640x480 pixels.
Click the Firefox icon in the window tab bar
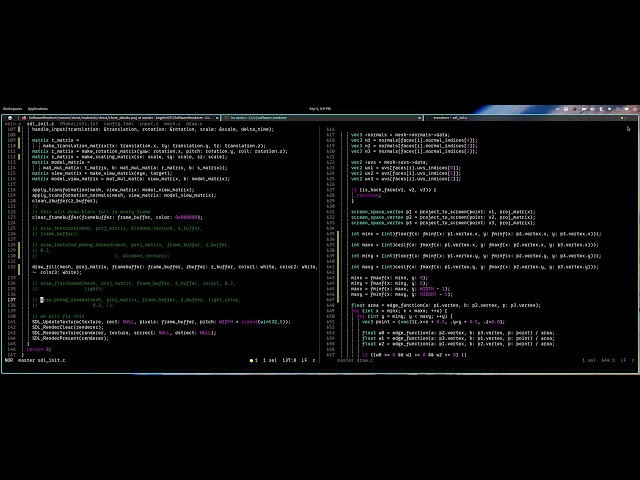(24, 118)
